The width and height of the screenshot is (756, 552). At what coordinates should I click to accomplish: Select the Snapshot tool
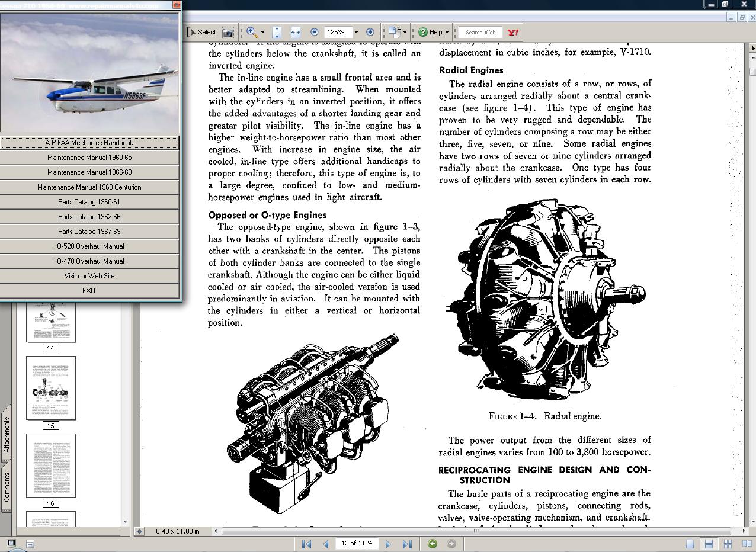click(x=228, y=32)
